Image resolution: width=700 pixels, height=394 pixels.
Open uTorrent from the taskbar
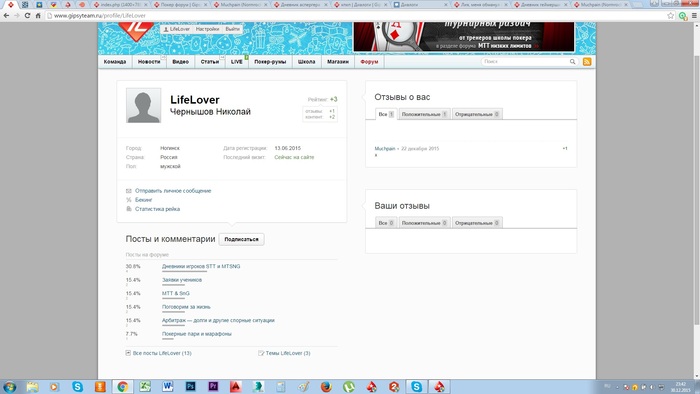pos(349,386)
